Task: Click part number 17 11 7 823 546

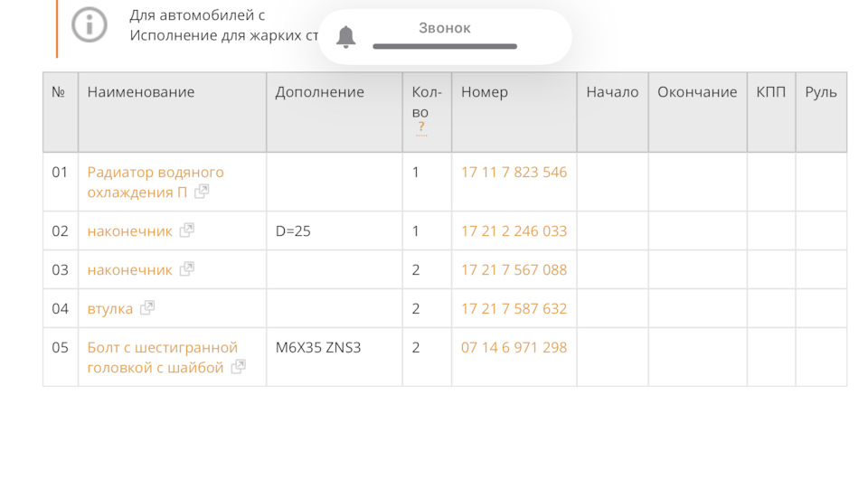Action: pyautogui.click(x=514, y=172)
